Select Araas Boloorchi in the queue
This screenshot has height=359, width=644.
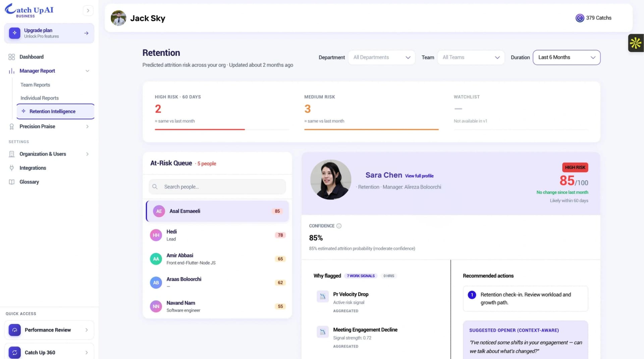coord(217,283)
